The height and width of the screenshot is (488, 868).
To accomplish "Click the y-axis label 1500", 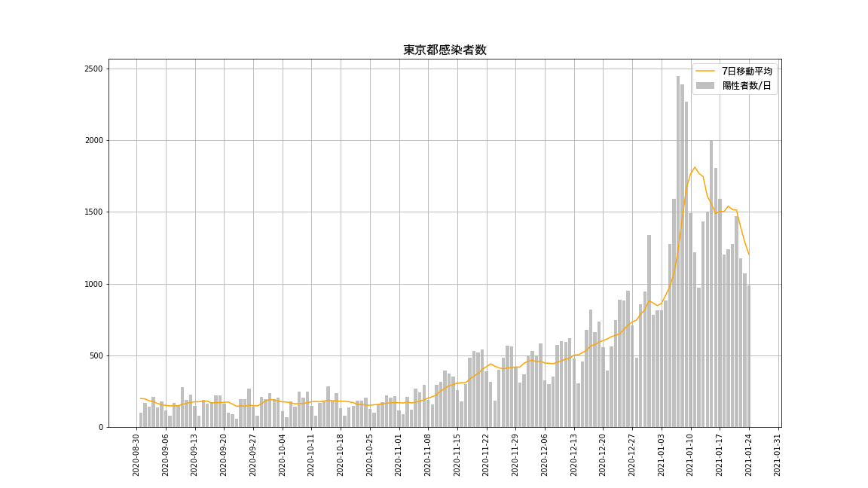I will click(93, 212).
